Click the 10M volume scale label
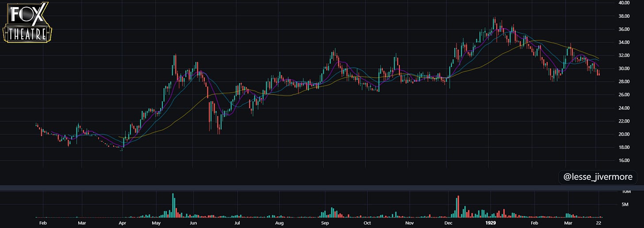 [x=626, y=192]
